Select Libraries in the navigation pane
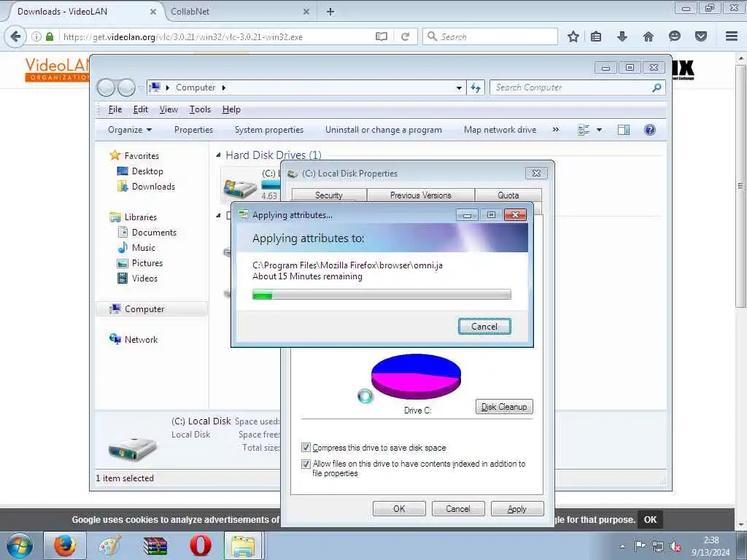The image size is (747, 560). pyautogui.click(x=141, y=217)
